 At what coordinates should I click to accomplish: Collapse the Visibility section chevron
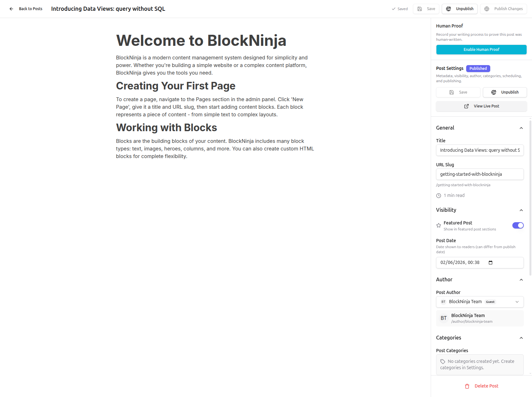click(521, 210)
